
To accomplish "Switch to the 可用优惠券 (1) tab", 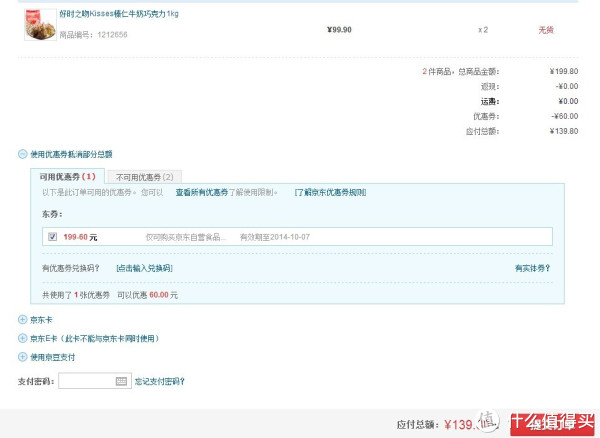I will click(x=67, y=177).
